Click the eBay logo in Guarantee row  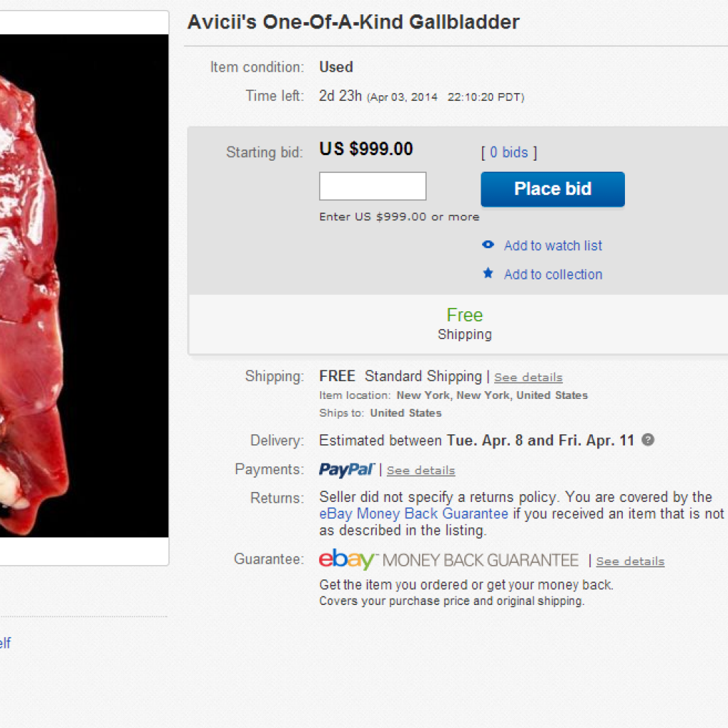coord(346,560)
